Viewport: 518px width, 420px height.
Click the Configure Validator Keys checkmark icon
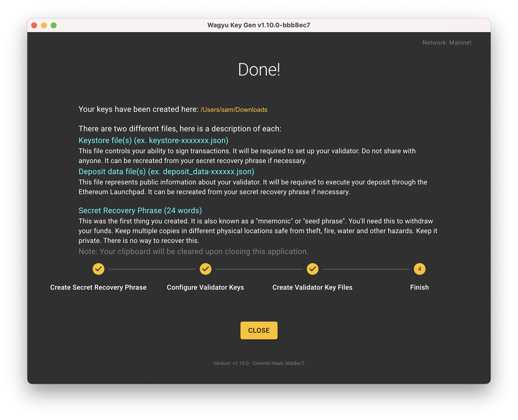pos(205,269)
